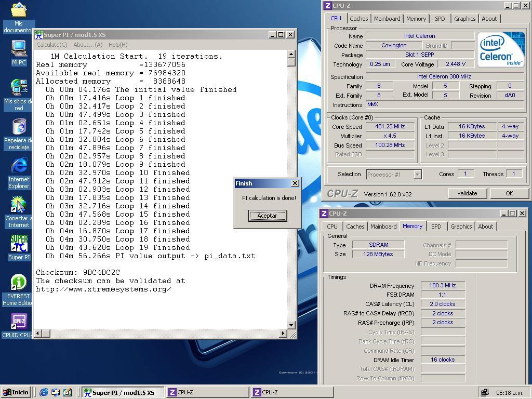Click Super PI vertical scrollbar up arrow
The width and height of the screenshot is (532, 399).
(x=291, y=54)
